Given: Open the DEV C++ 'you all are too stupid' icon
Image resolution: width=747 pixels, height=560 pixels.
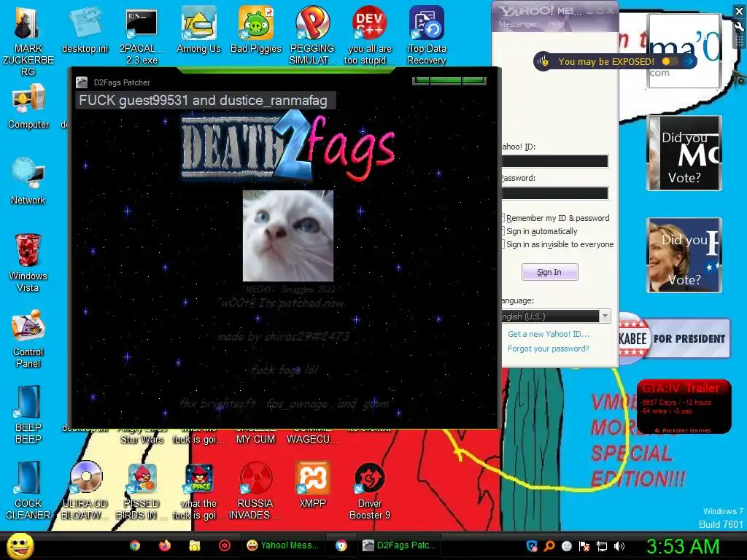Looking at the screenshot, I should [x=370, y=36].
